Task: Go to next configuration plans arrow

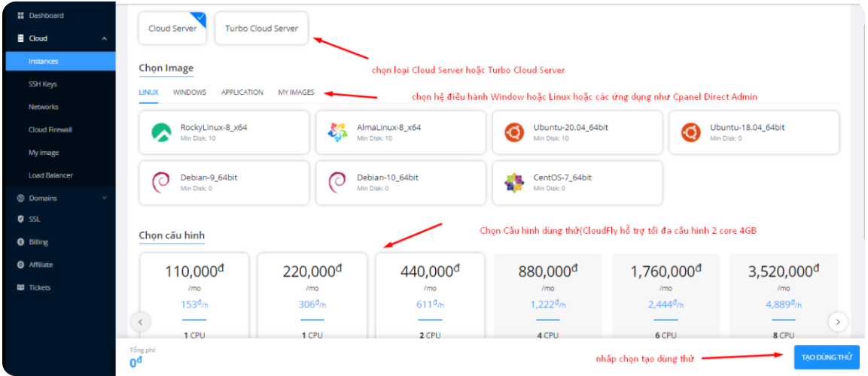Action: (x=838, y=321)
